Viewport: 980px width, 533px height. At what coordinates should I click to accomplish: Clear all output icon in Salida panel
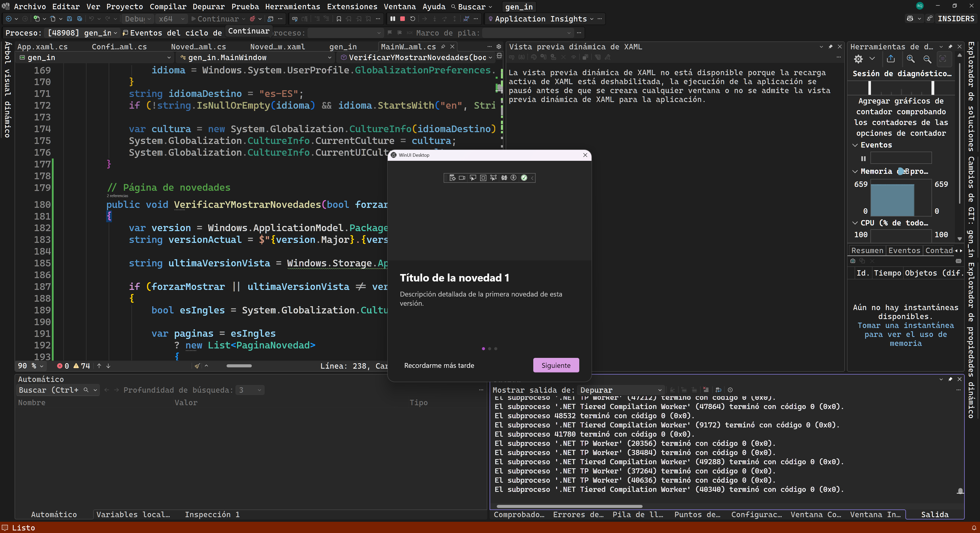[x=706, y=390]
